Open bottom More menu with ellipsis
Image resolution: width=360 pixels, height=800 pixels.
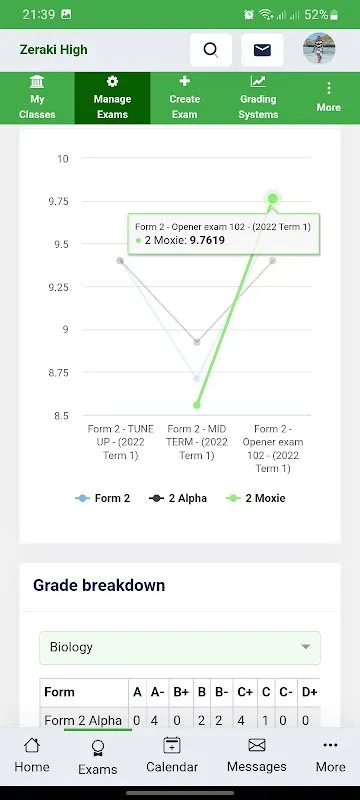pos(330,756)
